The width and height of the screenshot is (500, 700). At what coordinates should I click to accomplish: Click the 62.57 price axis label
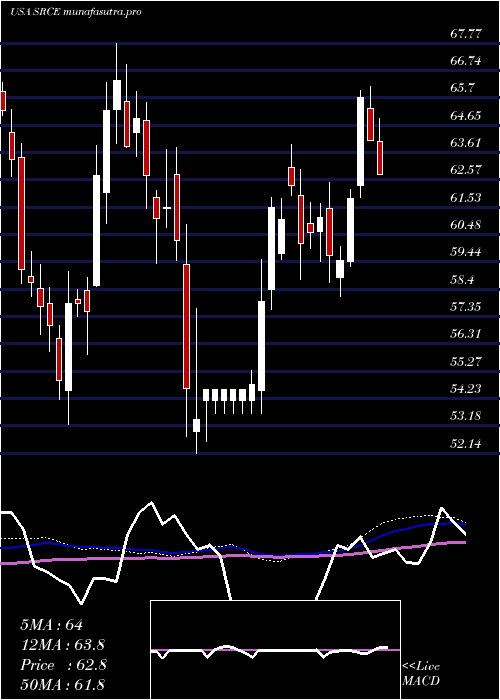pos(466,170)
